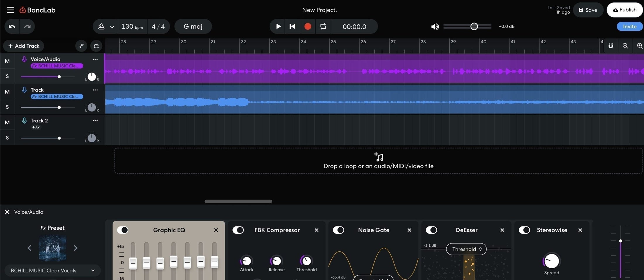The image size is (644, 280).
Task: Click the BandLab logo
Action: pos(37,10)
